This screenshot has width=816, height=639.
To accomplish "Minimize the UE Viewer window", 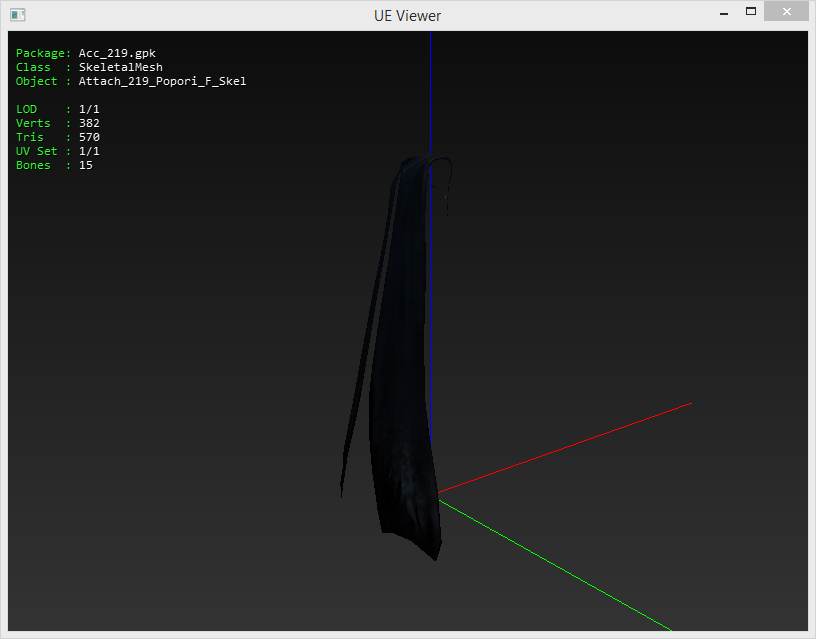I will [x=723, y=12].
